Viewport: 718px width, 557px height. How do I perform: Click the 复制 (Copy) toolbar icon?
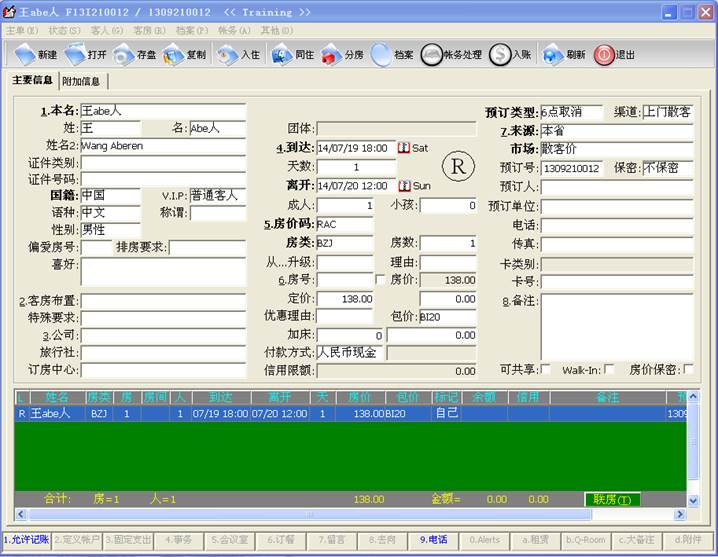pos(173,55)
